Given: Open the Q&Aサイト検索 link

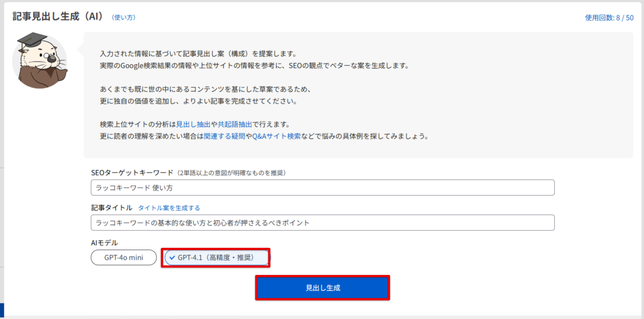Looking at the screenshot, I should [x=276, y=137].
